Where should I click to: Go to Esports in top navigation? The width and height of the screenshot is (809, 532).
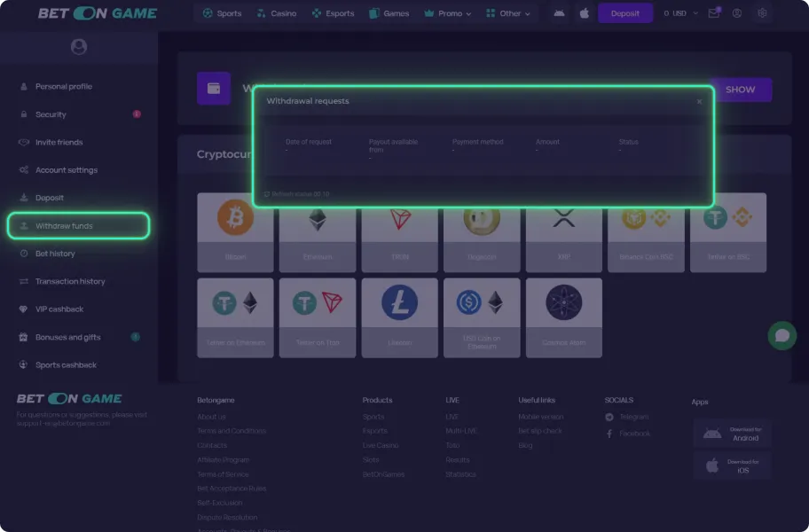pos(333,13)
